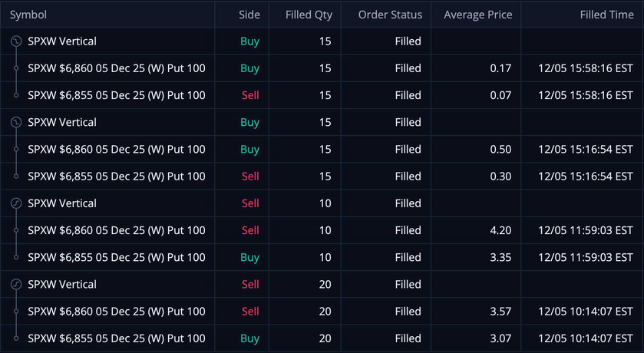Select the $6,855 Put leg filled at 3.35
Image resolution: width=644 pixels, height=353 pixels.
pos(116,257)
